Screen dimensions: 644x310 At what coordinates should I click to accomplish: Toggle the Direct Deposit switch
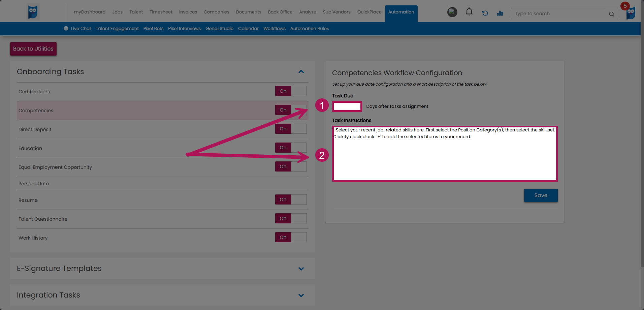(x=291, y=129)
